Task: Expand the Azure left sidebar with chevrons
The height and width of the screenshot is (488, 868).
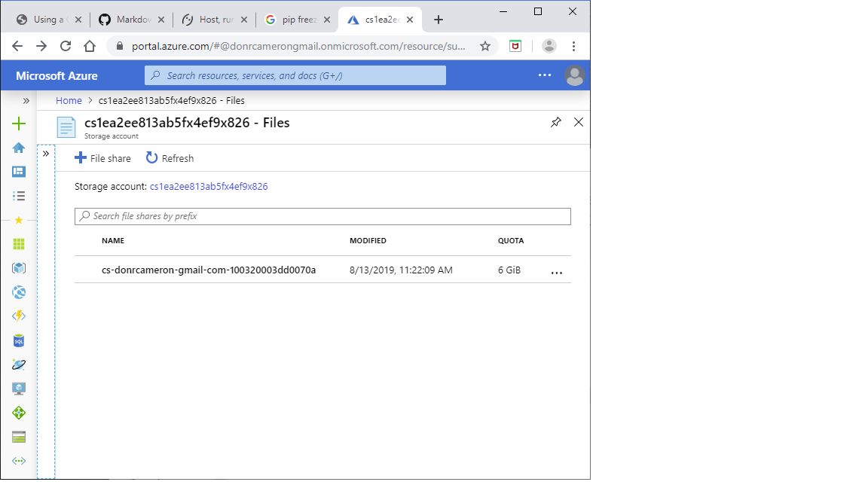Action: pyautogui.click(x=26, y=101)
